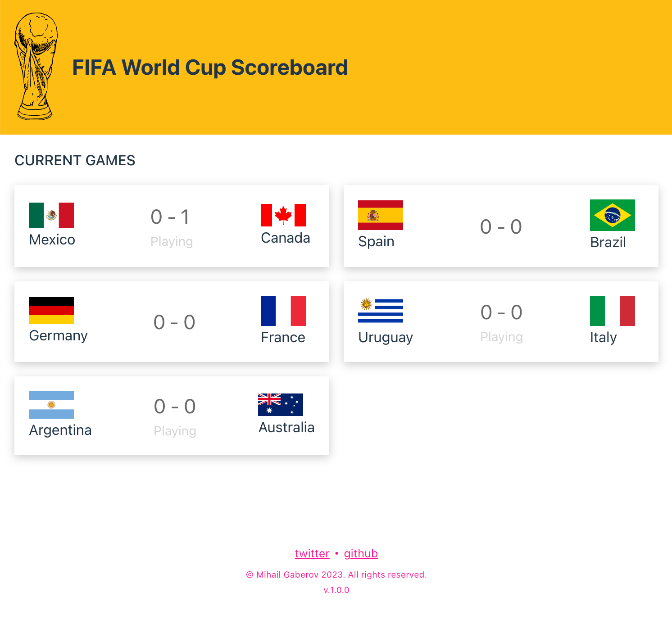Click the Current Games heading

75,160
